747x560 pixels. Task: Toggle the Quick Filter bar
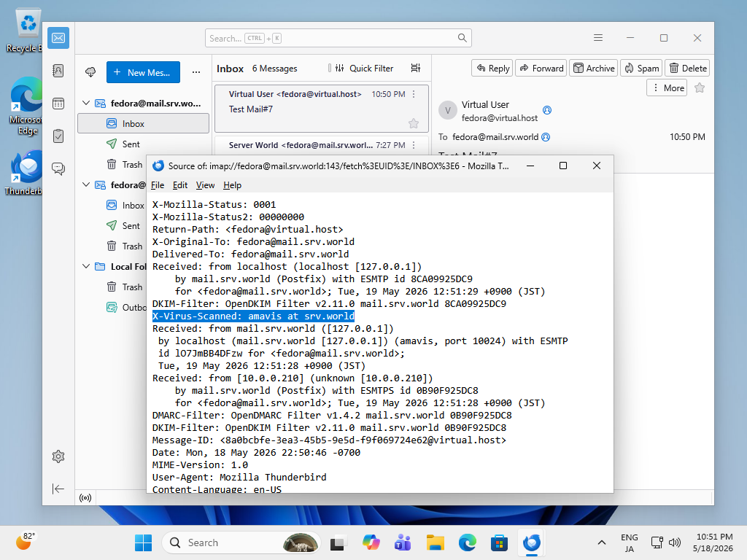pos(365,68)
